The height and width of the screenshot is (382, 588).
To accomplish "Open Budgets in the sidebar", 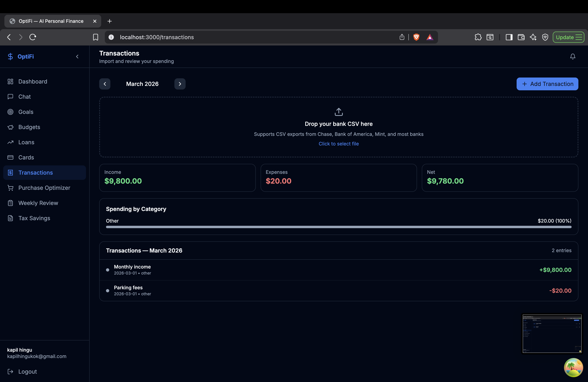I will click(29, 127).
